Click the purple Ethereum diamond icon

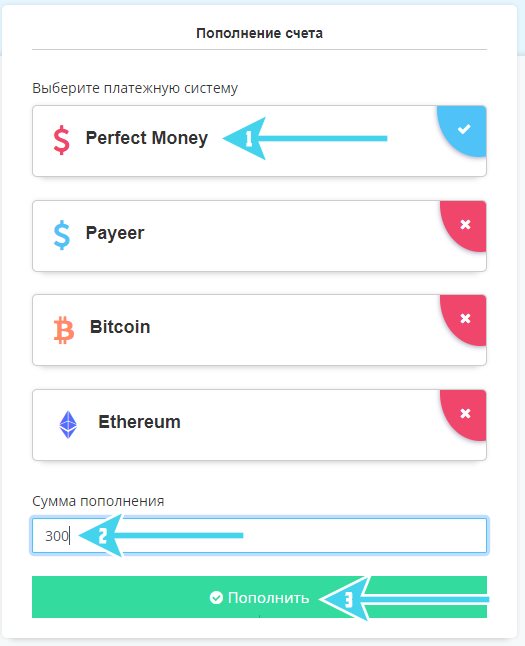(68, 424)
